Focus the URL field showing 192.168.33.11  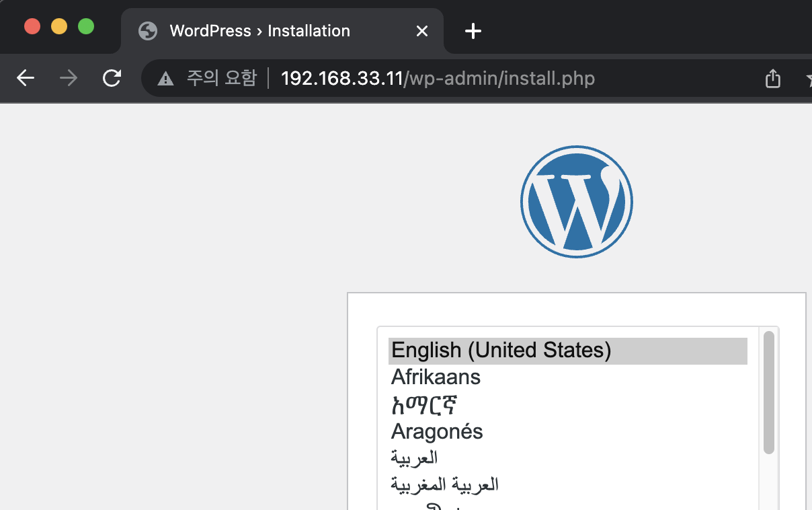tap(438, 78)
